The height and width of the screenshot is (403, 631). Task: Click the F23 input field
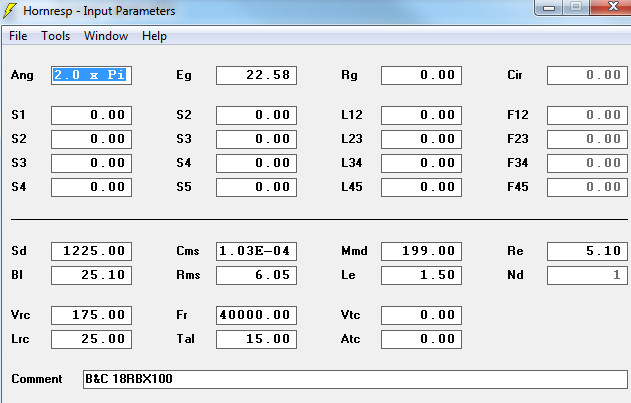pos(587,139)
